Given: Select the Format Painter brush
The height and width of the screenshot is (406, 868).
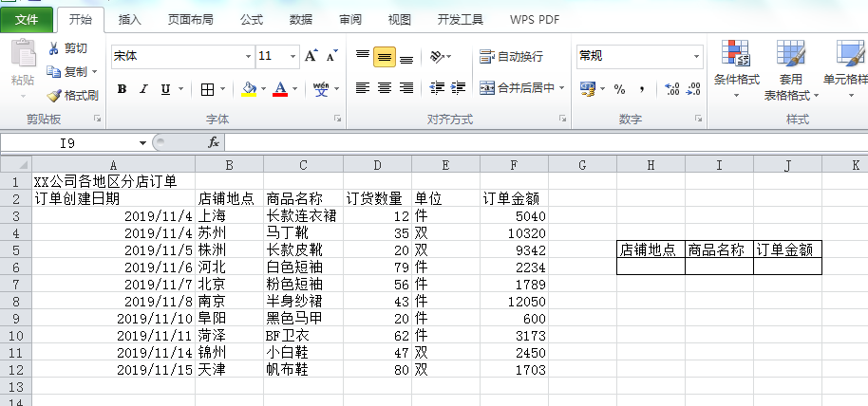Looking at the screenshot, I should click(x=72, y=96).
